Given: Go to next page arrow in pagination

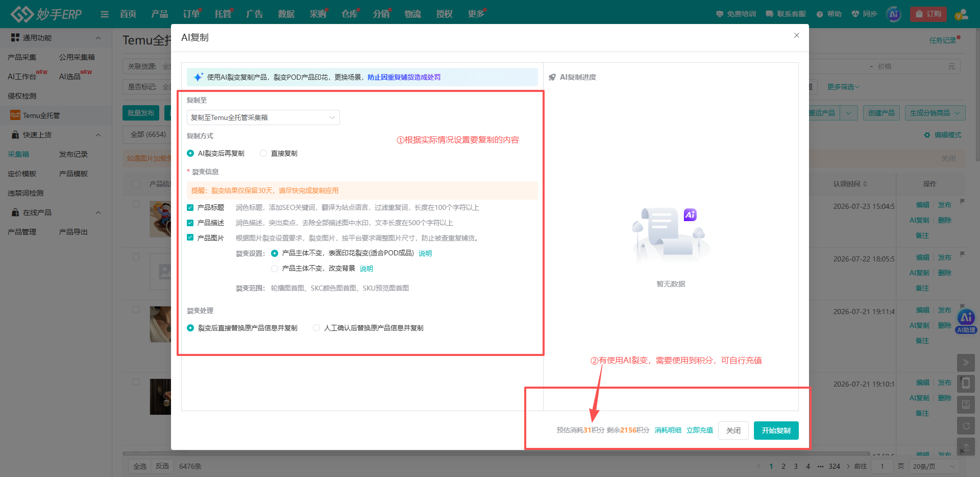Looking at the screenshot, I should click(x=848, y=466).
